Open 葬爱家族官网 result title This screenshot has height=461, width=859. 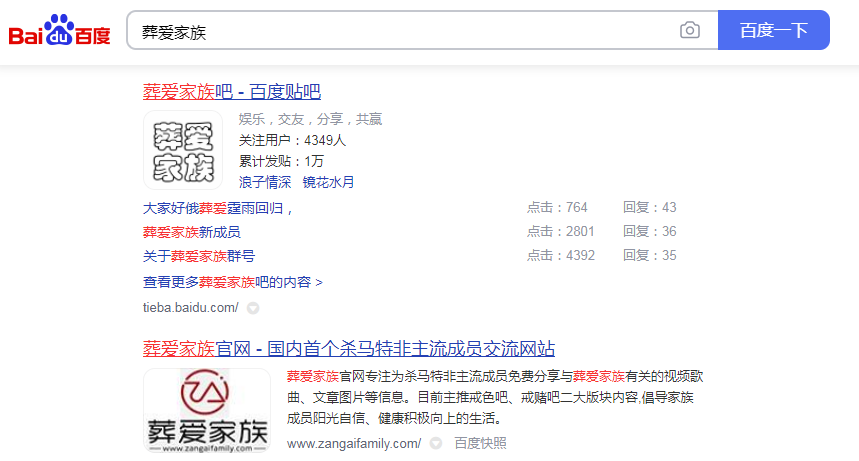point(349,349)
